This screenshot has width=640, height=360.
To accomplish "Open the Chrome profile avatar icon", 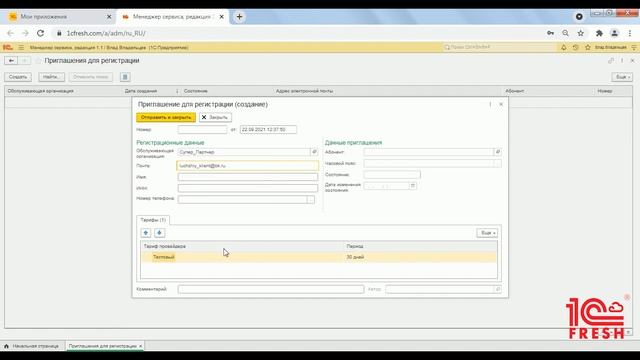I will pyautogui.click(x=614, y=33).
